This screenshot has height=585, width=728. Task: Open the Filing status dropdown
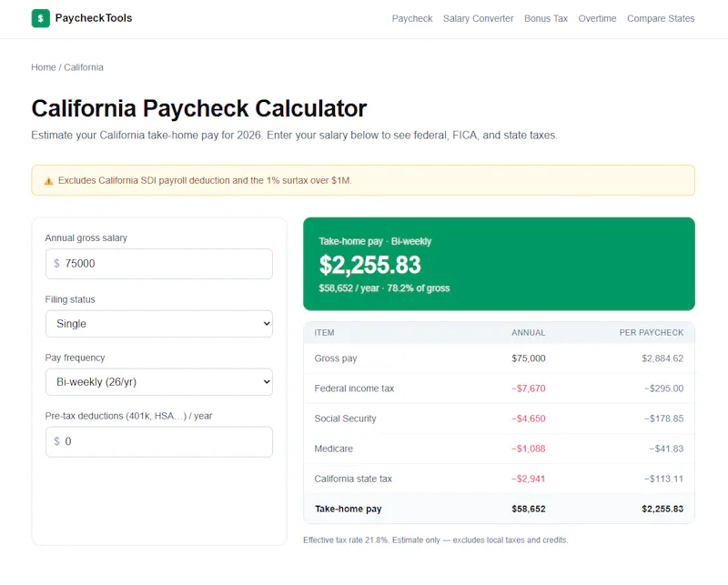pyautogui.click(x=158, y=324)
